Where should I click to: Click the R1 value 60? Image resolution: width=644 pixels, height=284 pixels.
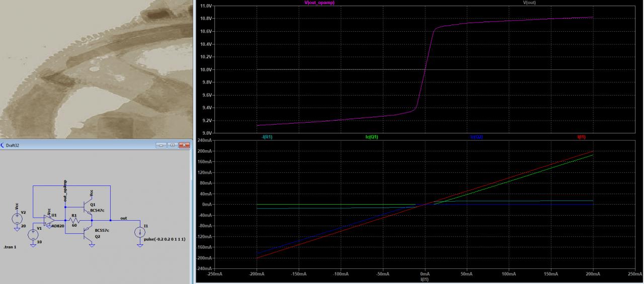74,225
